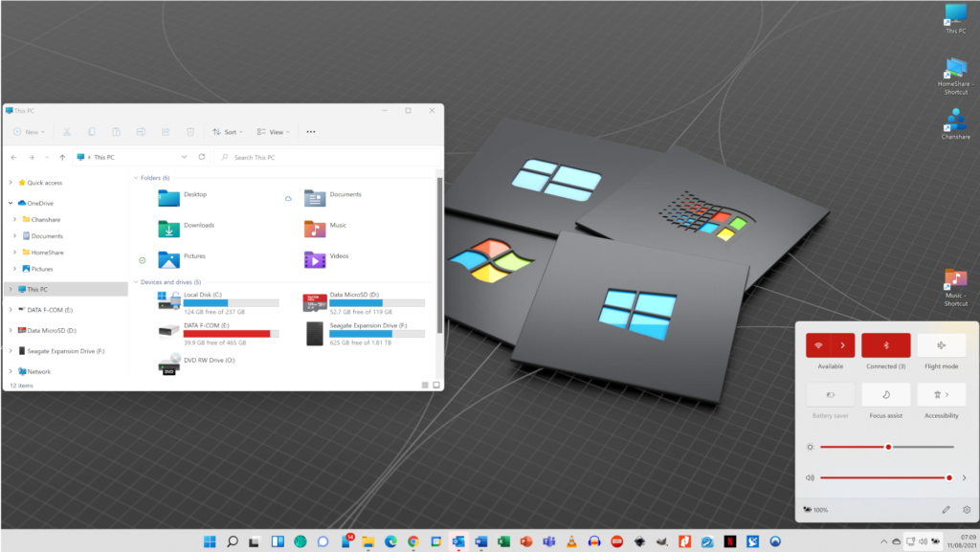Select This PC in navigation pane

66,289
